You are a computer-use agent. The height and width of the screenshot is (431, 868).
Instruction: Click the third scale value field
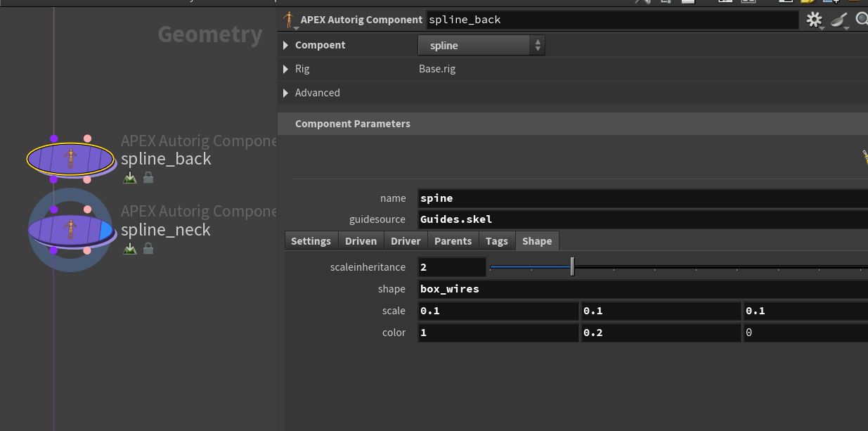pyautogui.click(x=806, y=311)
